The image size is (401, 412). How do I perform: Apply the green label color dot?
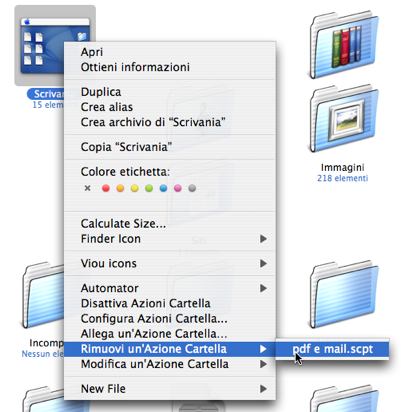click(149, 188)
